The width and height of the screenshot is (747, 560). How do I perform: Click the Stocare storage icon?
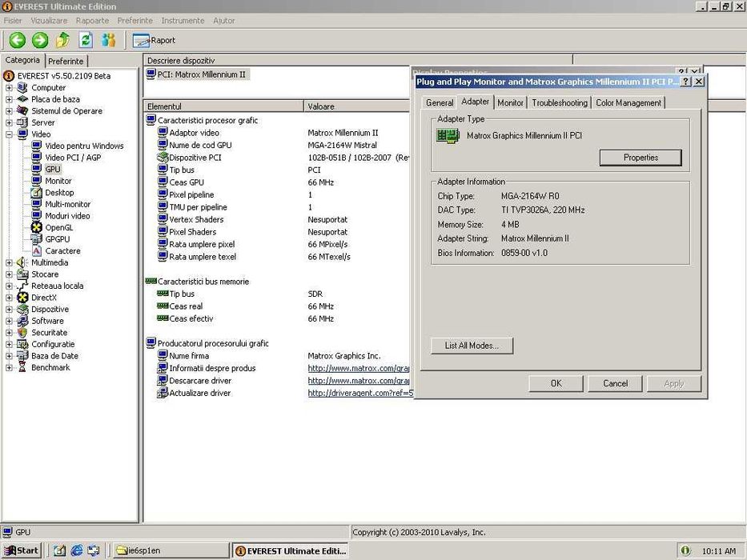coord(22,274)
